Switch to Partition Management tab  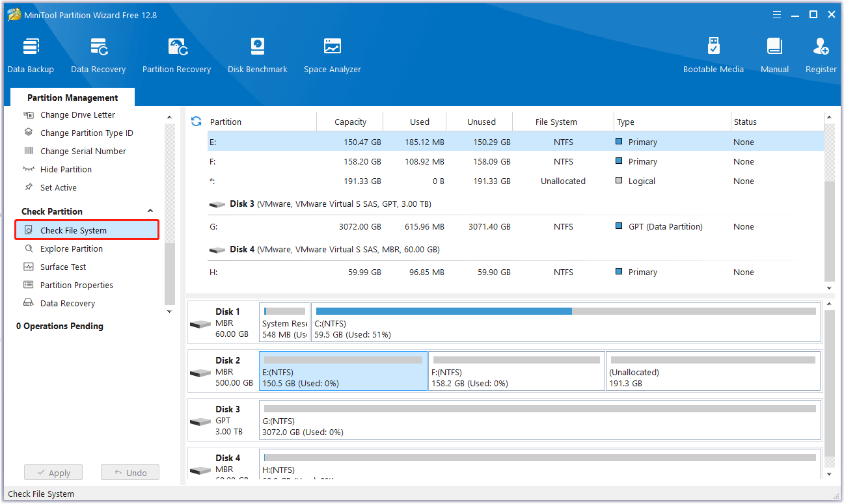(x=73, y=98)
